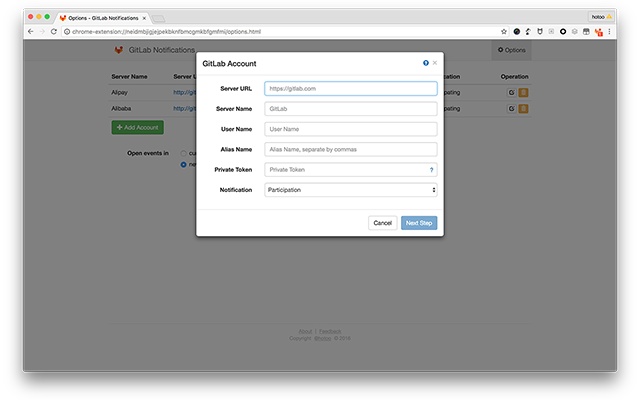Select the first Open events in radio option
The width and height of the screenshot is (640, 400).
(x=183, y=153)
